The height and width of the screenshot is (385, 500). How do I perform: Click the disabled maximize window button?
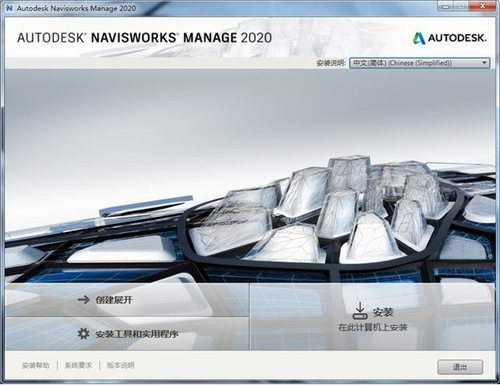(462, 6)
